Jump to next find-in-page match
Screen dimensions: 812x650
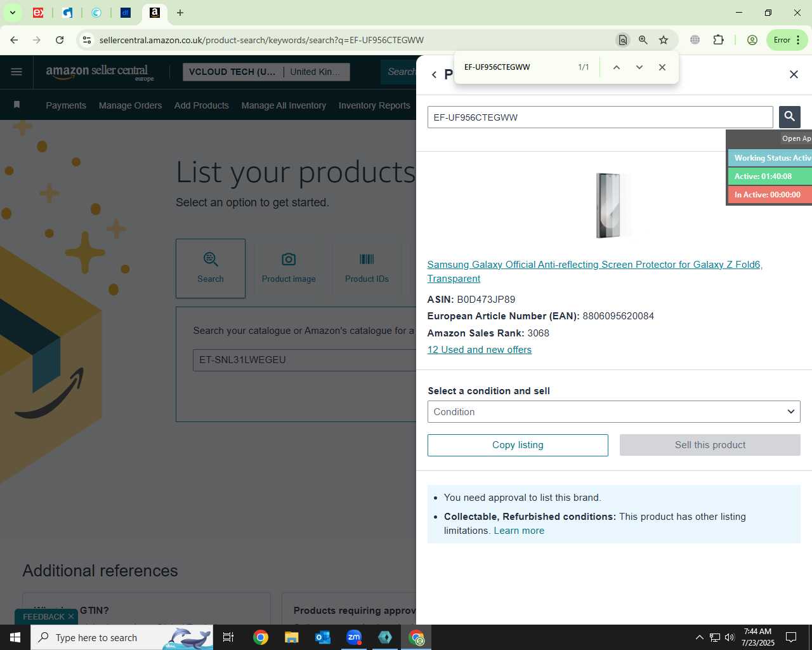click(639, 67)
